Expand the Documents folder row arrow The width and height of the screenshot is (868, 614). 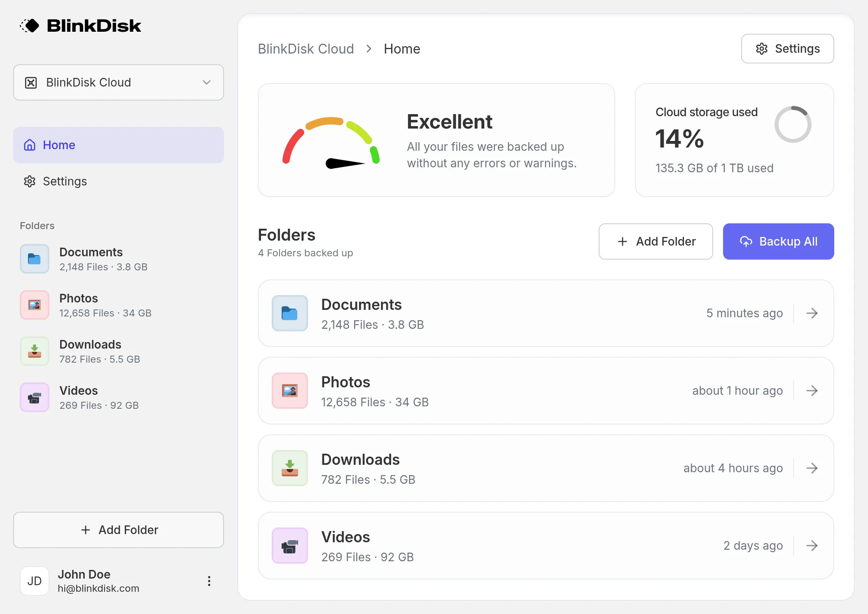point(812,313)
